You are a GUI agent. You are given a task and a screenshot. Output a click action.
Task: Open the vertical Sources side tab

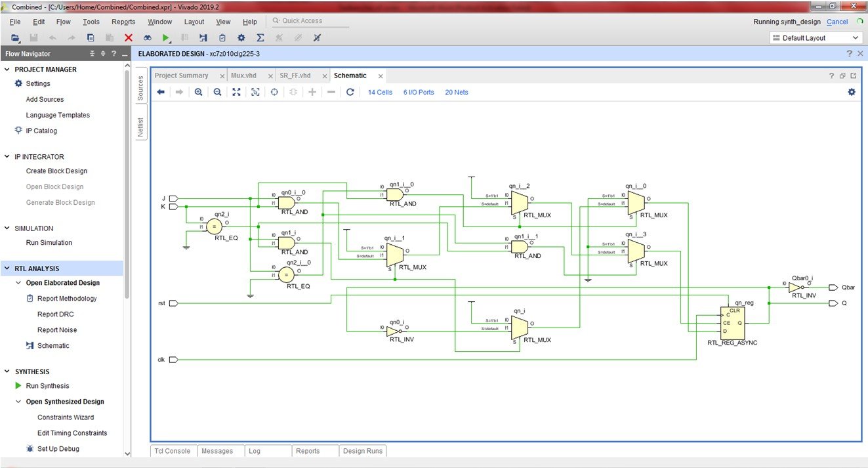tap(140, 87)
